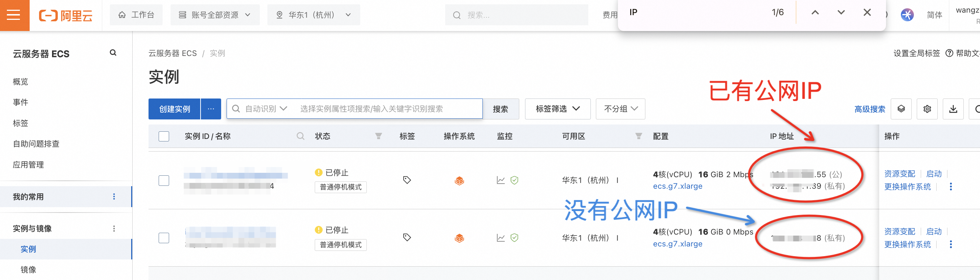Screen dimensions: 980x280
Task: Click the tag icon for first instance
Action: point(407,180)
